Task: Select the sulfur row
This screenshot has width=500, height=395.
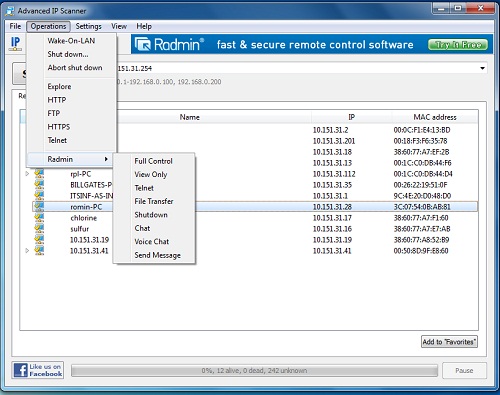Action: coord(255,229)
